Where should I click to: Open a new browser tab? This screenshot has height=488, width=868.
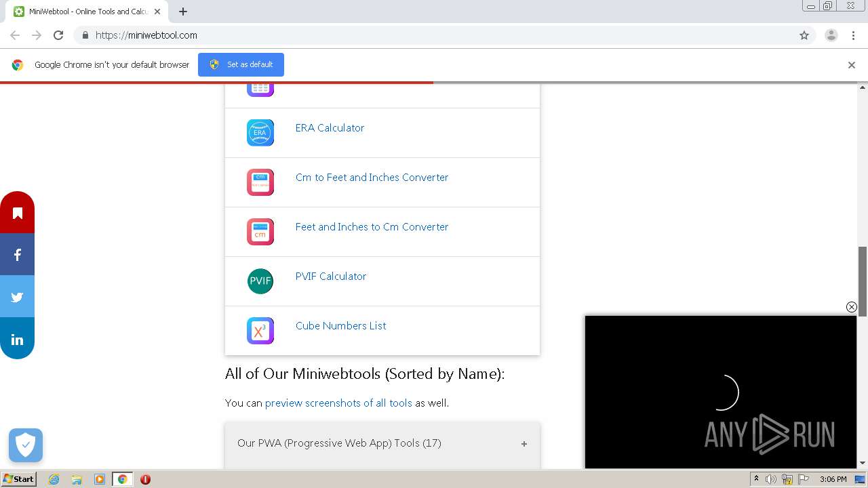pos(183,12)
